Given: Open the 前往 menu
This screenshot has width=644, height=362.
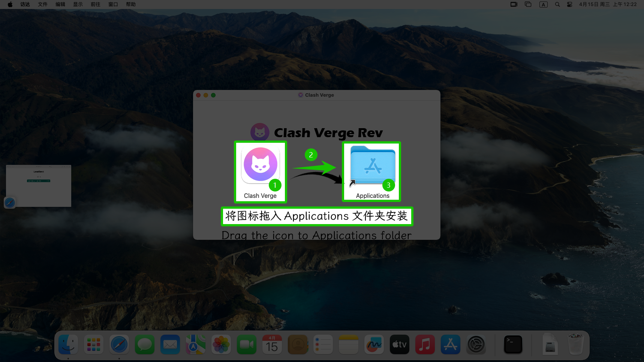Looking at the screenshot, I should [x=96, y=4].
